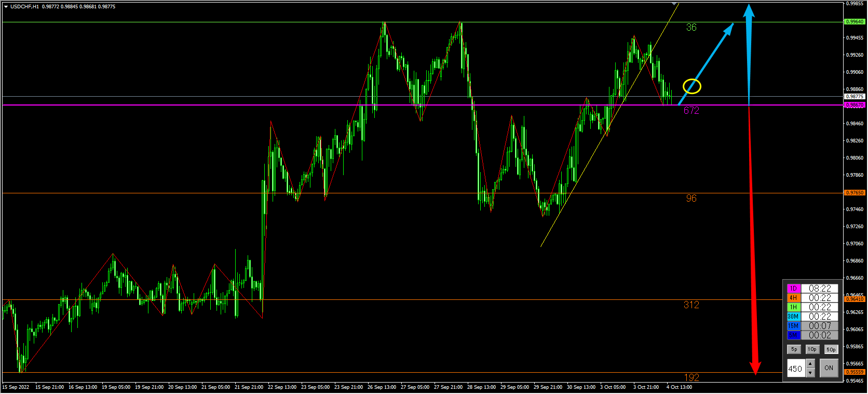Screen dimensions: 868x394
Task: Decrease the 450 value with down arrow
Action: tap(810, 373)
